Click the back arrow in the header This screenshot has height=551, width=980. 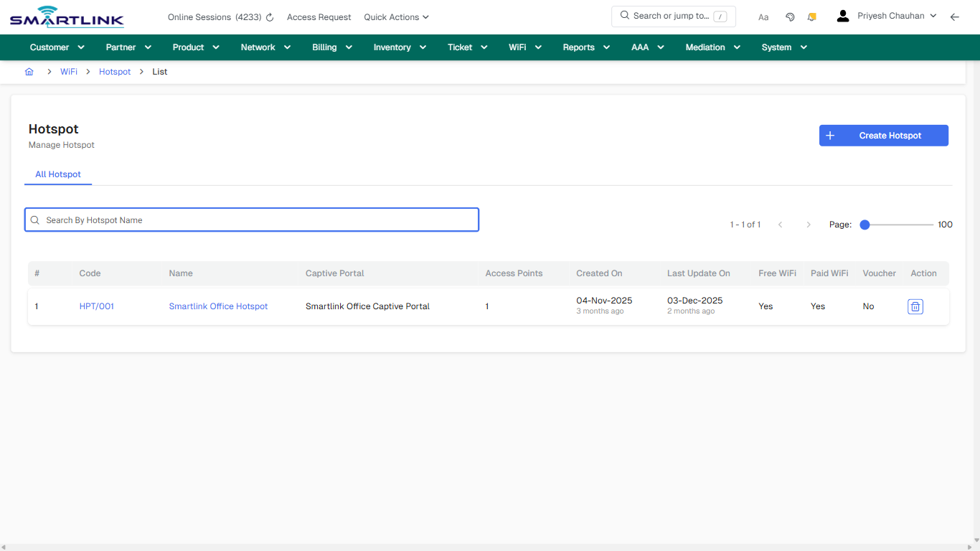955,16
